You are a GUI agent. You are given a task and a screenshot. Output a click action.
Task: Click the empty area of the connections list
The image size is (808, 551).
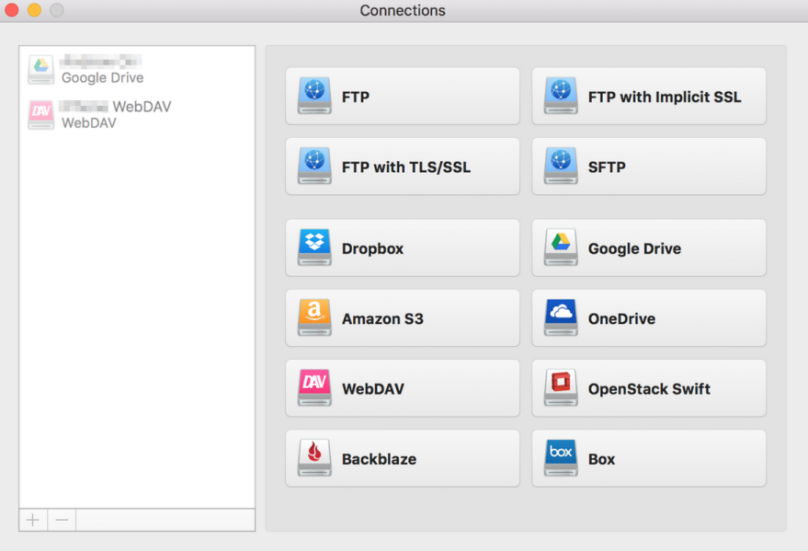137,320
